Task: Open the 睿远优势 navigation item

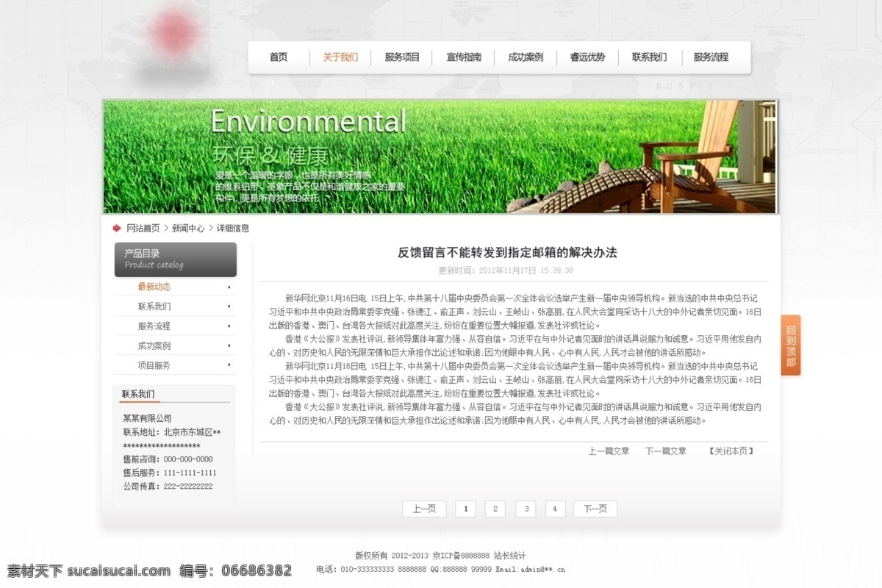Action: pyautogui.click(x=587, y=57)
